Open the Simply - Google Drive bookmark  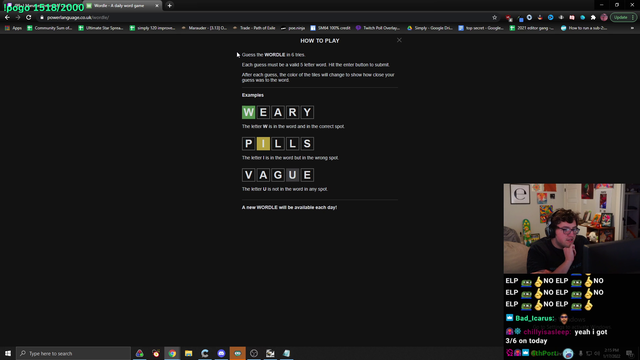(430, 28)
